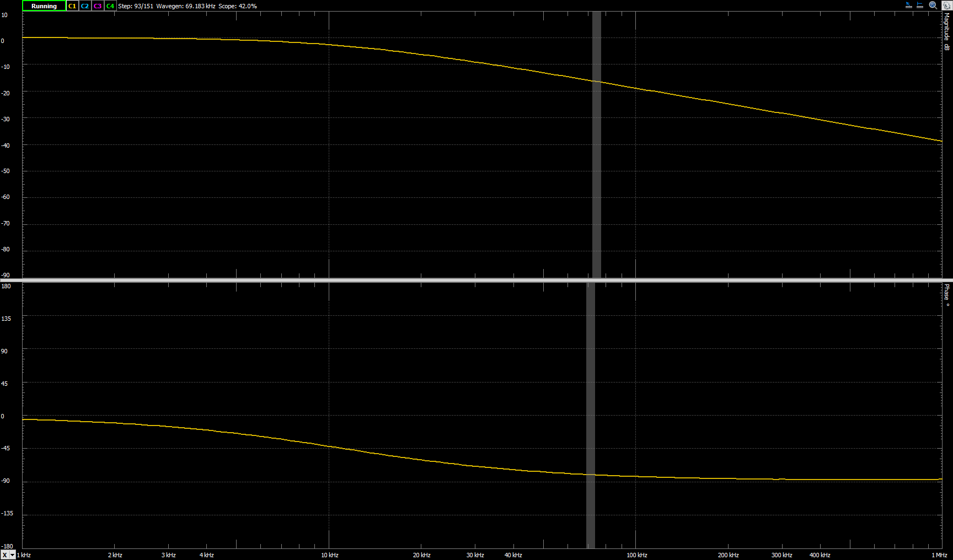Click the 1 kHz axis label

[24, 555]
